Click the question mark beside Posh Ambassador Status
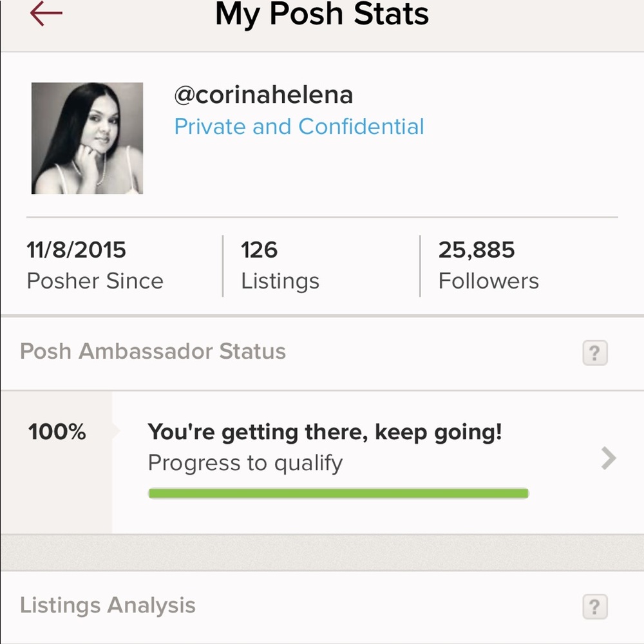Viewport: 644px width, 644px height. pyautogui.click(x=594, y=352)
